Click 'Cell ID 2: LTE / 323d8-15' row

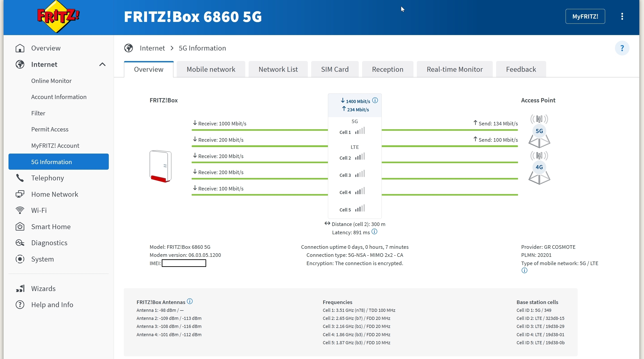pyautogui.click(x=540, y=318)
